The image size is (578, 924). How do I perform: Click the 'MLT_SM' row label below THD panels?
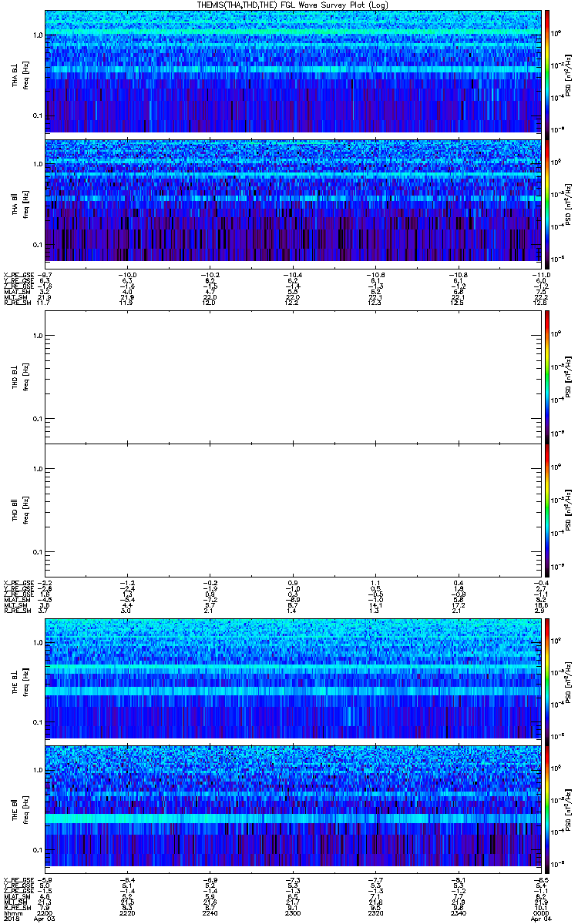coord(15,606)
